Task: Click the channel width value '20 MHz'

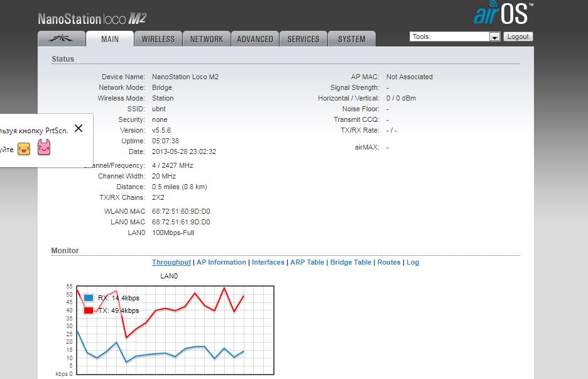Action: (x=164, y=176)
